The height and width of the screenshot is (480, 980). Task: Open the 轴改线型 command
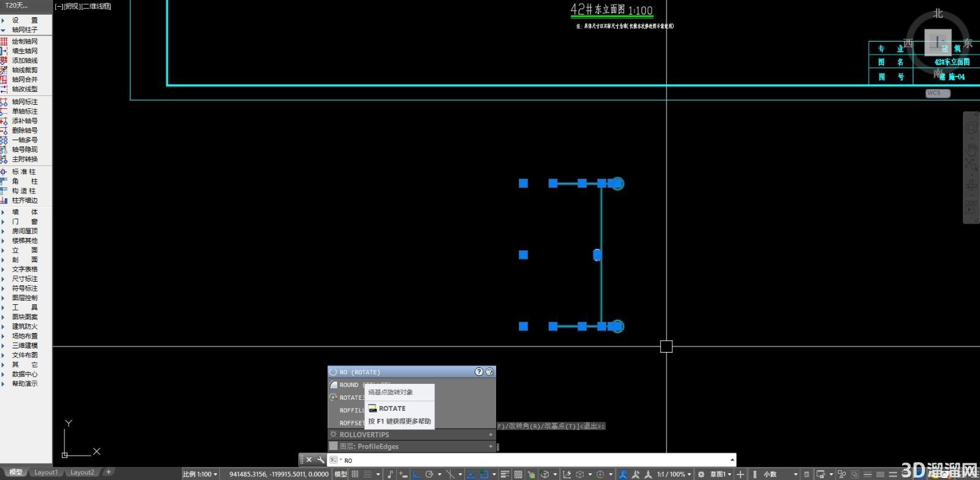[24, 89]
